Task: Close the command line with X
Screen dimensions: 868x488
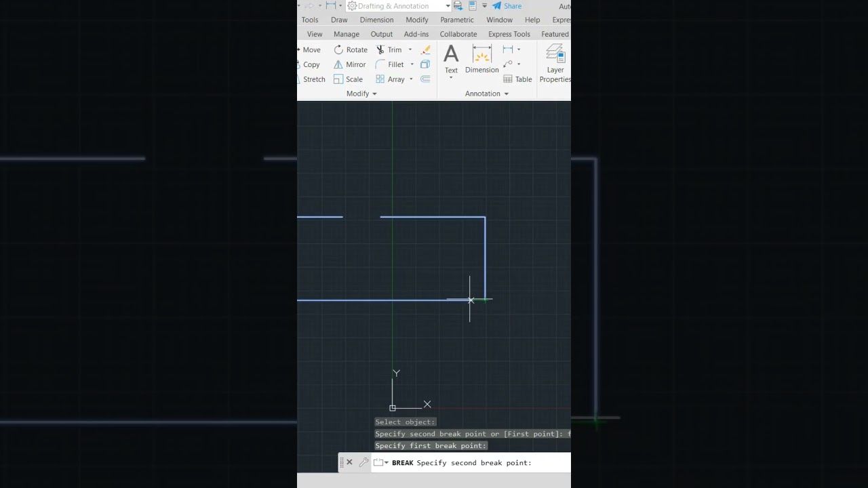Action: pyautogui.click(x=349, y=462)
